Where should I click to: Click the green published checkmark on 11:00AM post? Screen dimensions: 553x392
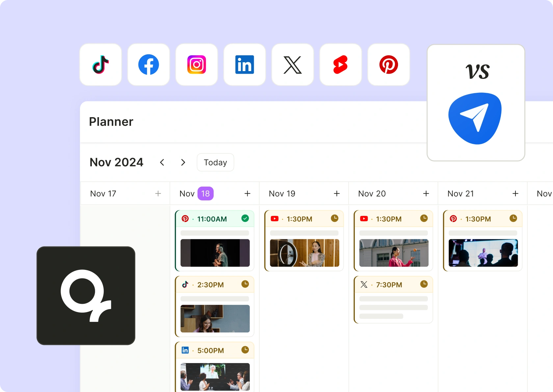coord(245,218)
